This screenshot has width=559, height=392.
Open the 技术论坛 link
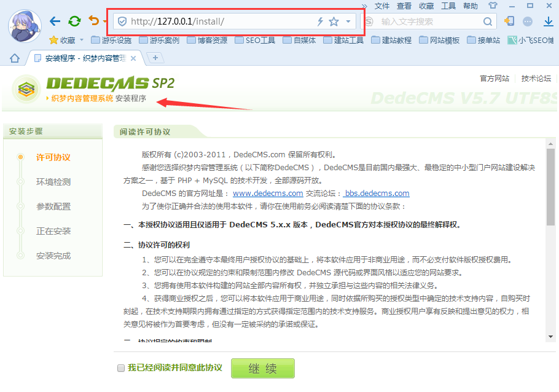[536, 79]
